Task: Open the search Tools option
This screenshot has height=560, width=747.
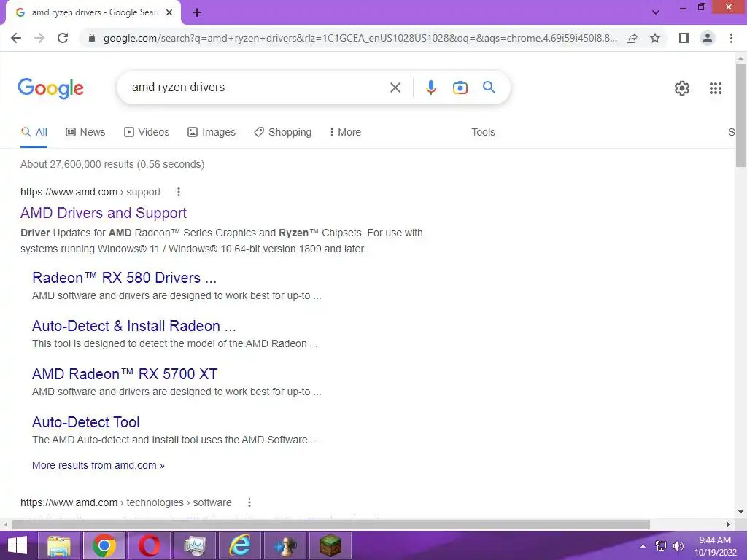Action: click(483, 133)
